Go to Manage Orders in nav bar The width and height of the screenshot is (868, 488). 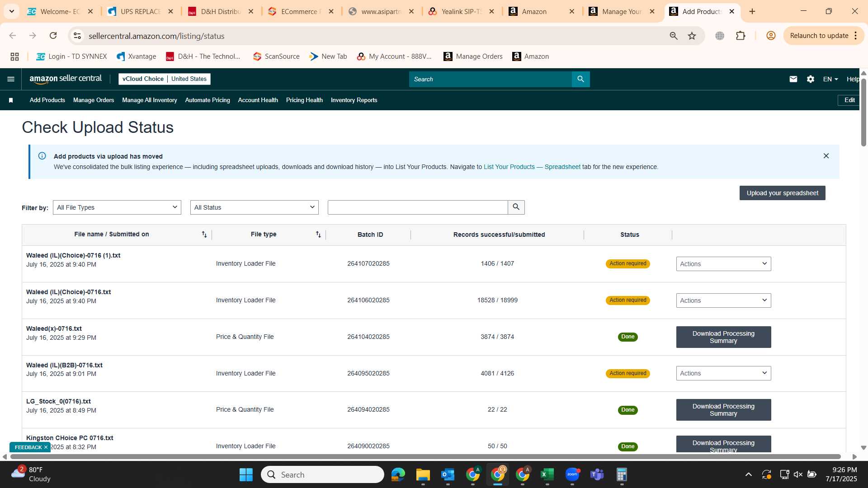point(94,100)
